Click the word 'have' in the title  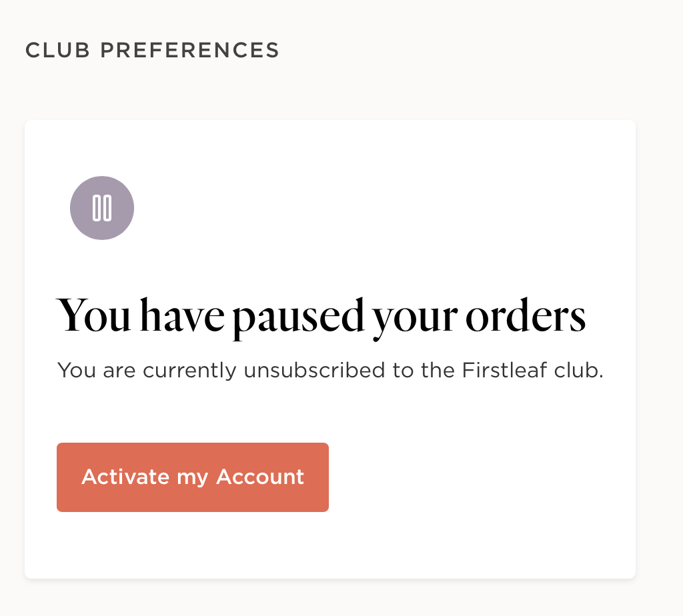pos(182,315)
